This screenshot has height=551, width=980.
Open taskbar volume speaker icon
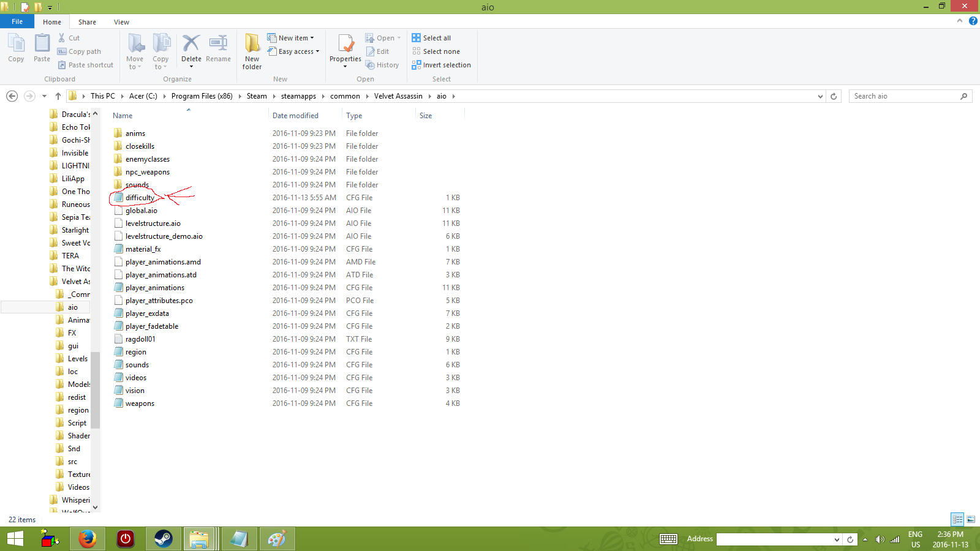tap(880, 539)
